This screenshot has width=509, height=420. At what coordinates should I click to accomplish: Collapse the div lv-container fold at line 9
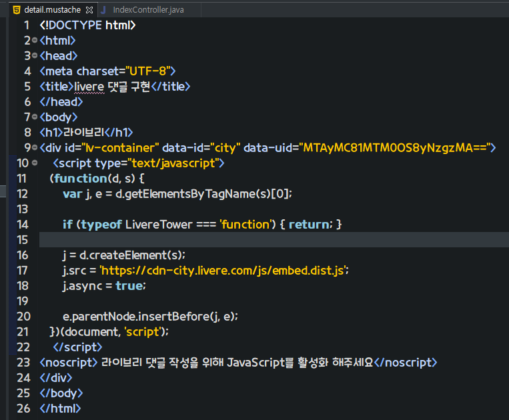35,147
